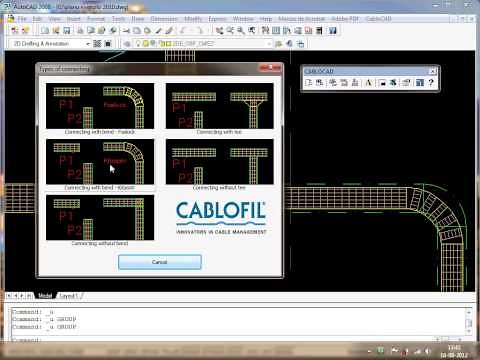Screen dimensions: 480x360
Task: Select the Cut scissors icon
Action: [126, 31]
